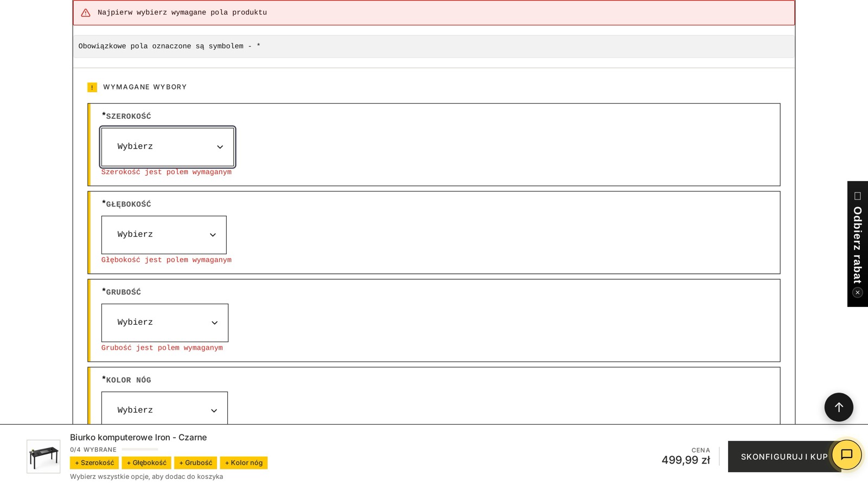Open the Kolor nóg Wybierz dropdown
Image resolution: width=868 pixels, height=488 pixels.
tap(164, 408)
